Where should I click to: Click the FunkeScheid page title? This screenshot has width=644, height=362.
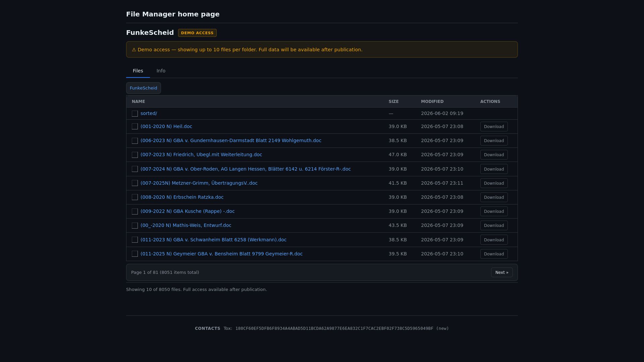[x=150, y=33]
